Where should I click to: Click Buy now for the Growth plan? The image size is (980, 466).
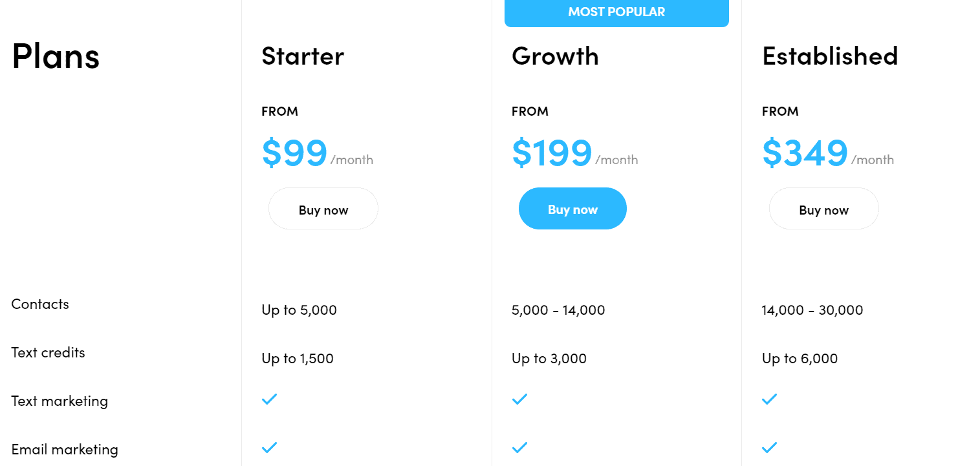pyautogui.click(x=572, y=208)
